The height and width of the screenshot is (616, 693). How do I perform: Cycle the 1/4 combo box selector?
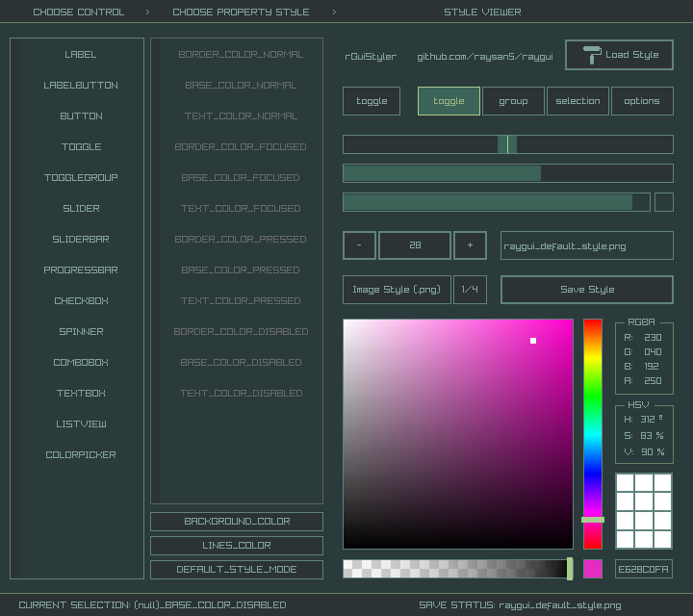471,290
